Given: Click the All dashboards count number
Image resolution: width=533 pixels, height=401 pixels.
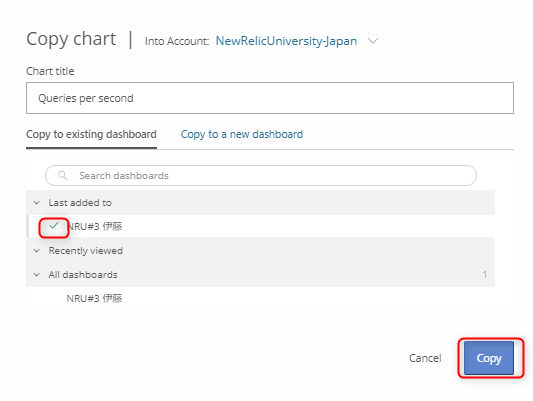Looking at the screenshot, I should tap(485, 275).
